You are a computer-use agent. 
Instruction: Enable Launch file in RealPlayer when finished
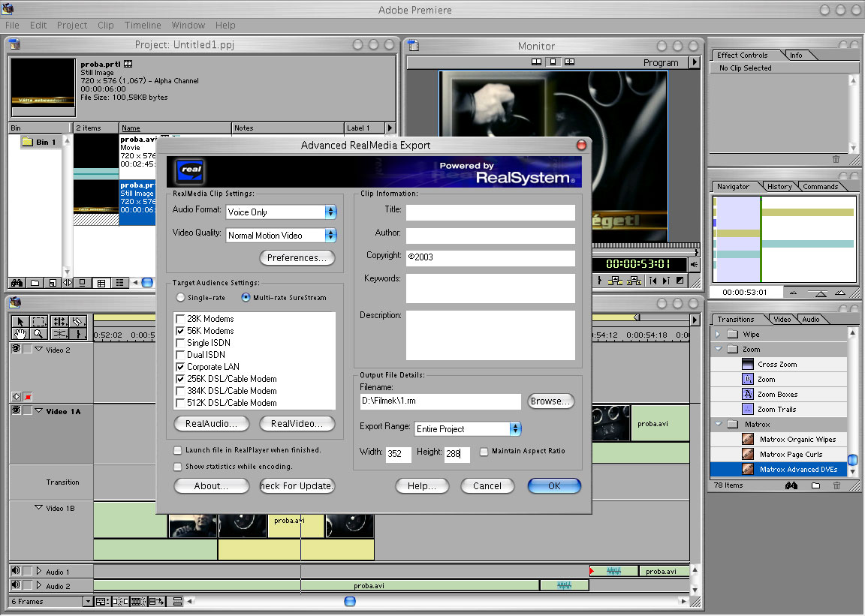pos(178,450)
